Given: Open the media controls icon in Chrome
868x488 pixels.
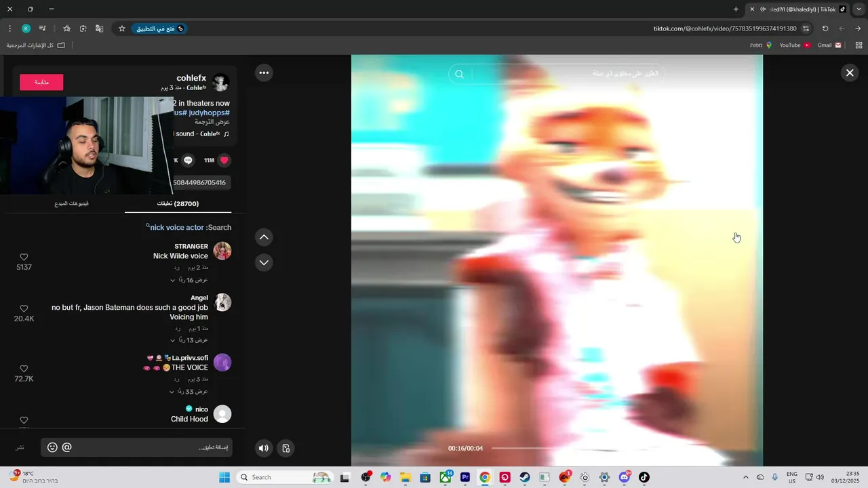Looking at the screenshot, I should [42, 28].
